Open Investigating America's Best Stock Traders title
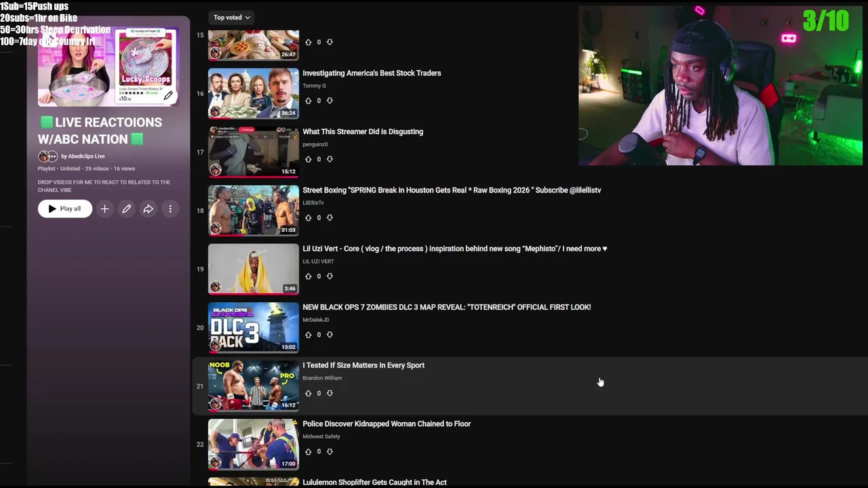This screenshot has width=868, height=488. tap(372, 73)
